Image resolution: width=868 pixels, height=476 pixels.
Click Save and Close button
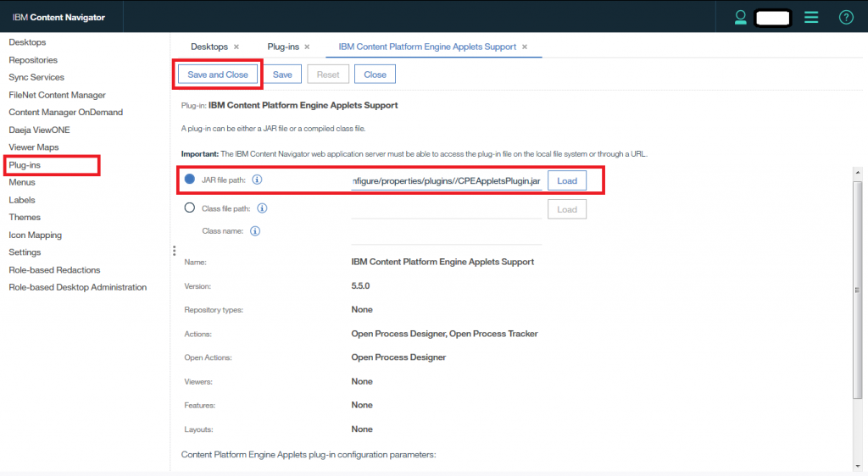(218, 75)
